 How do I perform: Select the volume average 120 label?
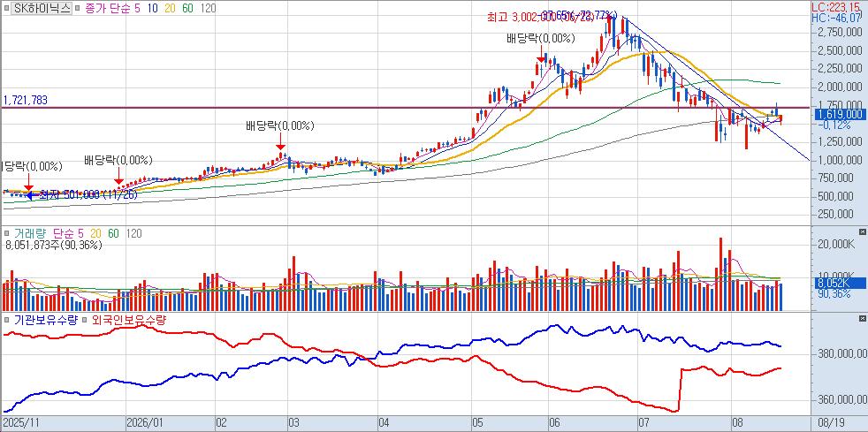(133, 234)
